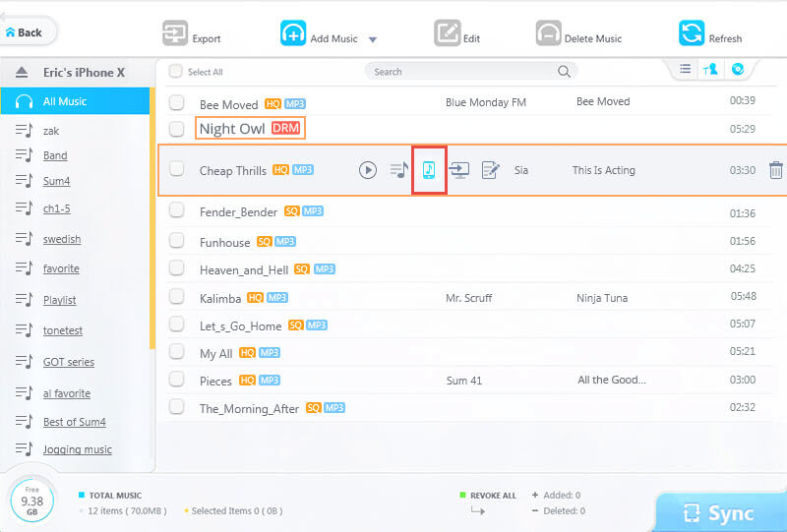
Task: Switch to album disc view icon
Action: 737,69
